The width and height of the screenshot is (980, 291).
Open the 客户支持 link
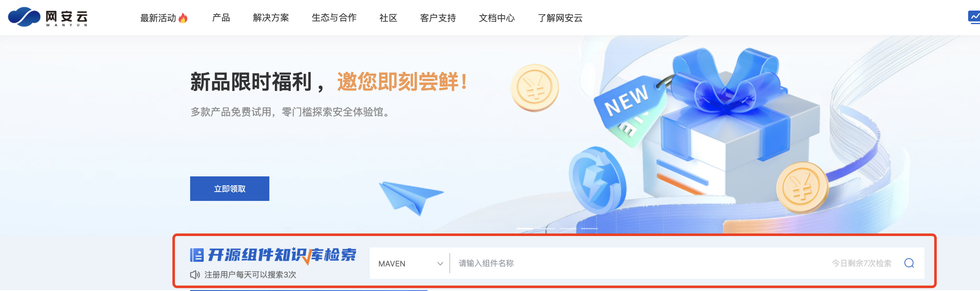438,18
